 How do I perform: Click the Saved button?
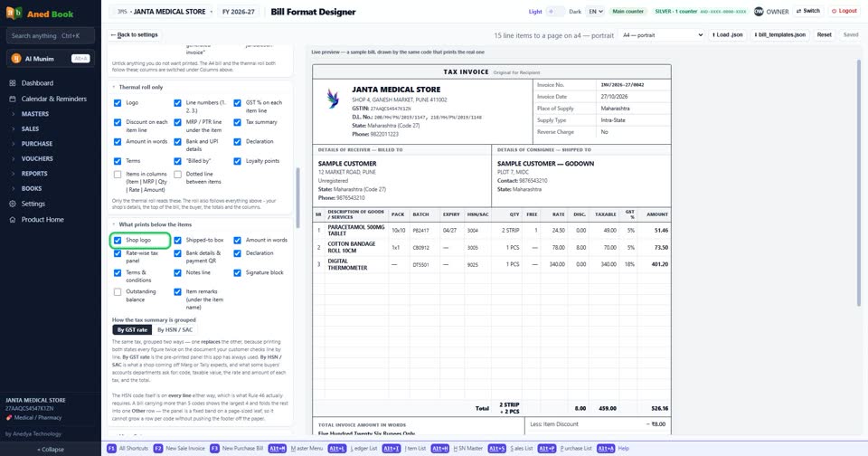(850, 35)
